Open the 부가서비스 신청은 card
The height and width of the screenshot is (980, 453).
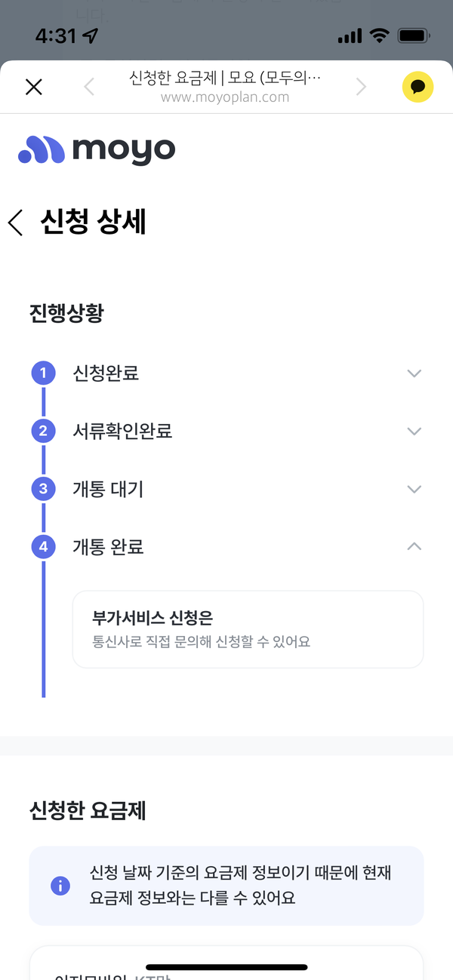click(248, 629)
